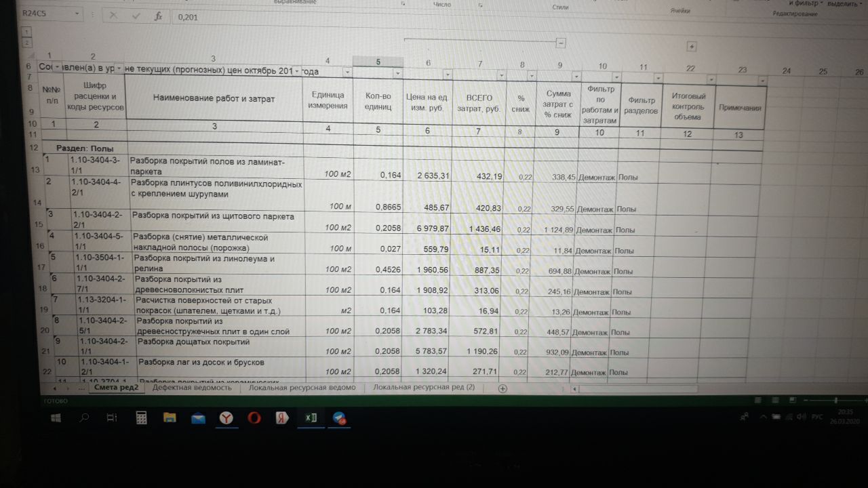Expand the hidden column group with plus button
Image resolution: width=868 pixels, height=488 pixels.
pyautogui.click(x=692, y=46)
